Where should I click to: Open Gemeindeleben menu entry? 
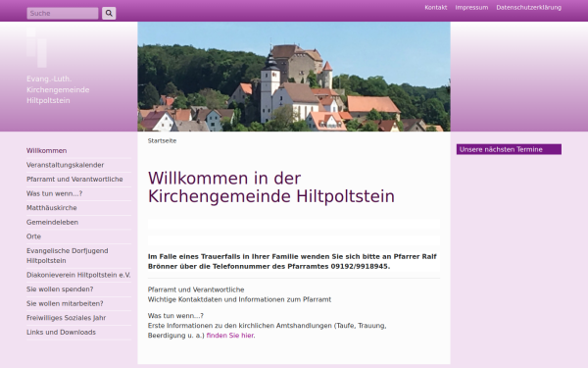[52, 222]
